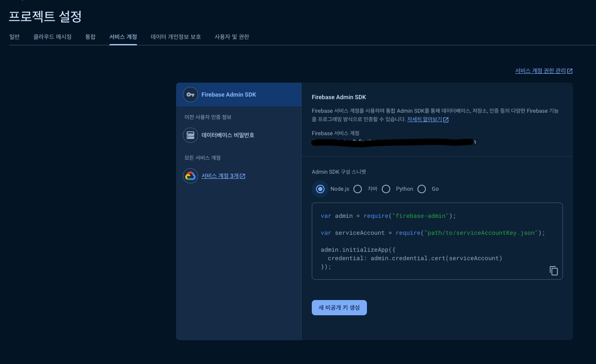The width and height of the screenshot is (596, 364).
Task: Click the key icon for Firebase Admin SDK
Action: tap(190, 94)
